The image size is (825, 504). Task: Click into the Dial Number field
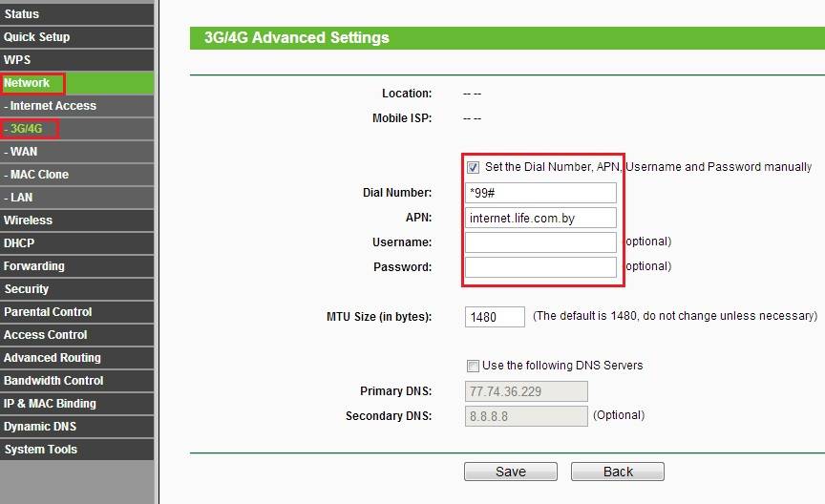tap(540, 193)
